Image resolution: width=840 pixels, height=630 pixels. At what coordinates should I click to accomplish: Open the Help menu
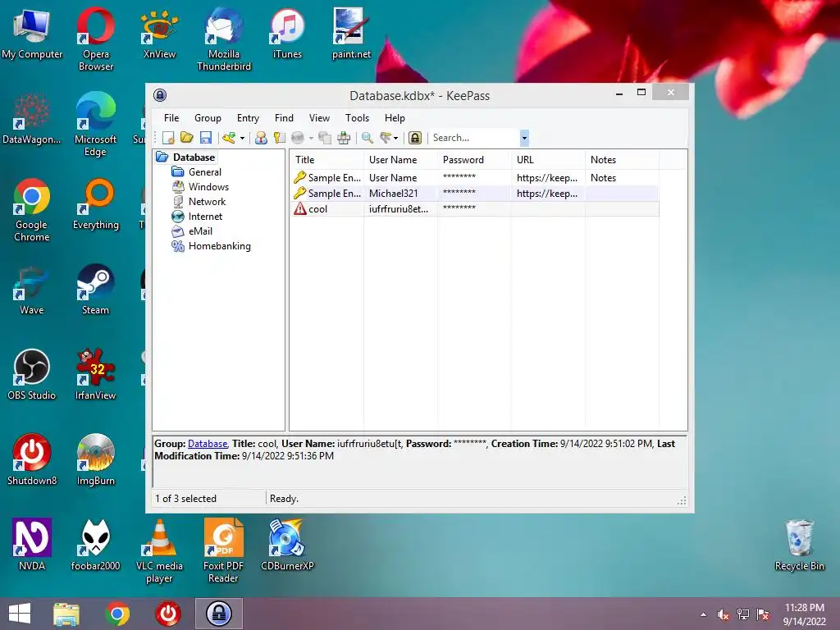coord(395,118)
